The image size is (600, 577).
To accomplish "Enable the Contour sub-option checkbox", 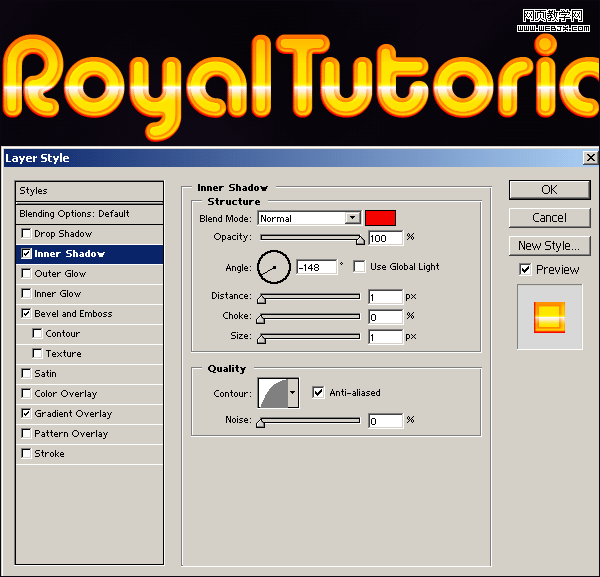I will point(37,333).
